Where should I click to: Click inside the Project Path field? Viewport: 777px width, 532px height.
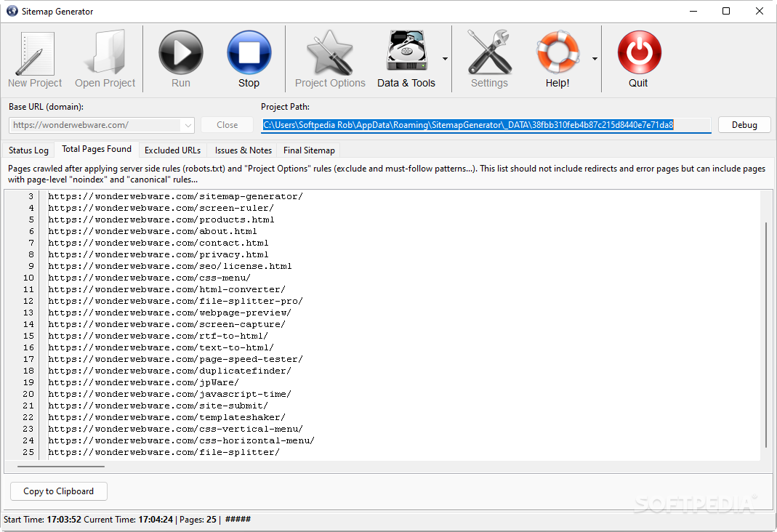click(486, 125)
